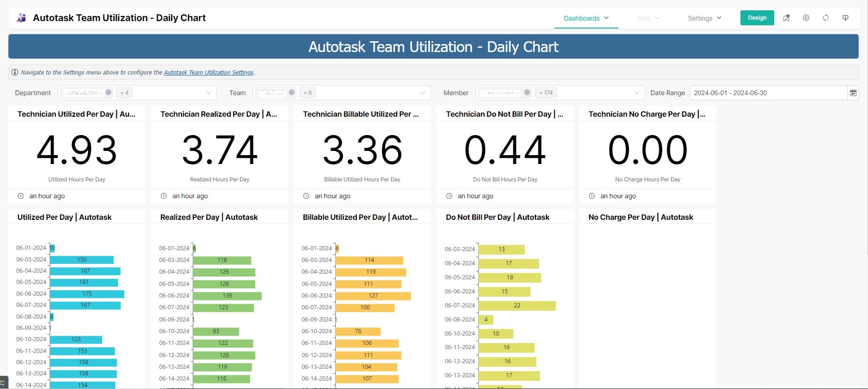Click the Technician Do Not Bill Per Day title
Image resolution: width=868 pixels, height=389 pixels.
tap(505, 114)
